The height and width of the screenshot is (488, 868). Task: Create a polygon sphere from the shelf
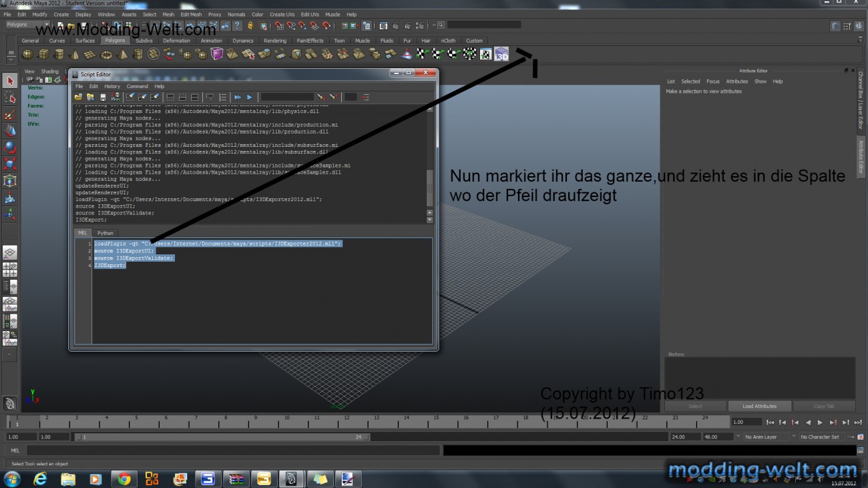pyautogui.click(x=28, y=54)
